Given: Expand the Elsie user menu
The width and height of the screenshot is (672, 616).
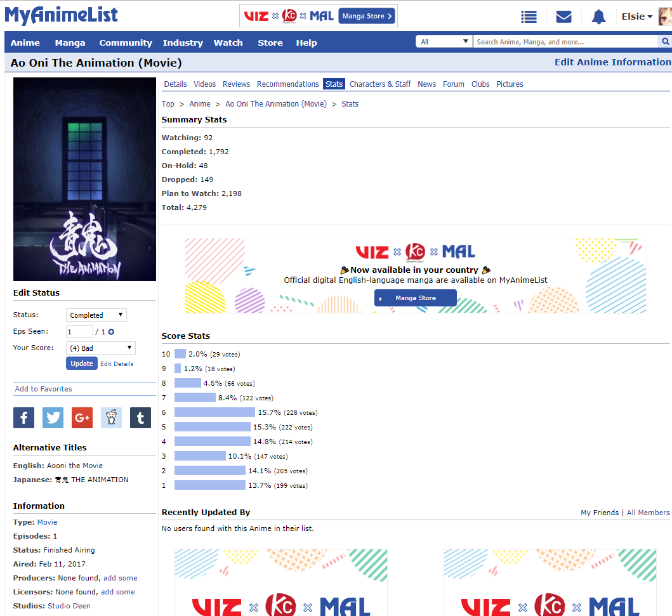Looking at the screenshot, I should pyautogui.click(x=636, y=17).
